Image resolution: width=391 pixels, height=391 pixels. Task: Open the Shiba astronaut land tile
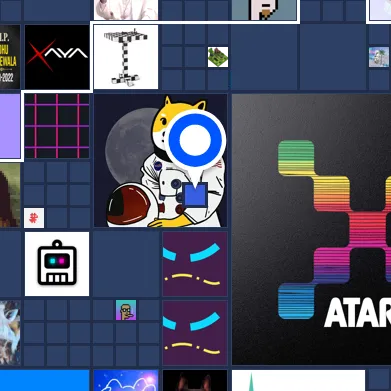pos(160,161)
